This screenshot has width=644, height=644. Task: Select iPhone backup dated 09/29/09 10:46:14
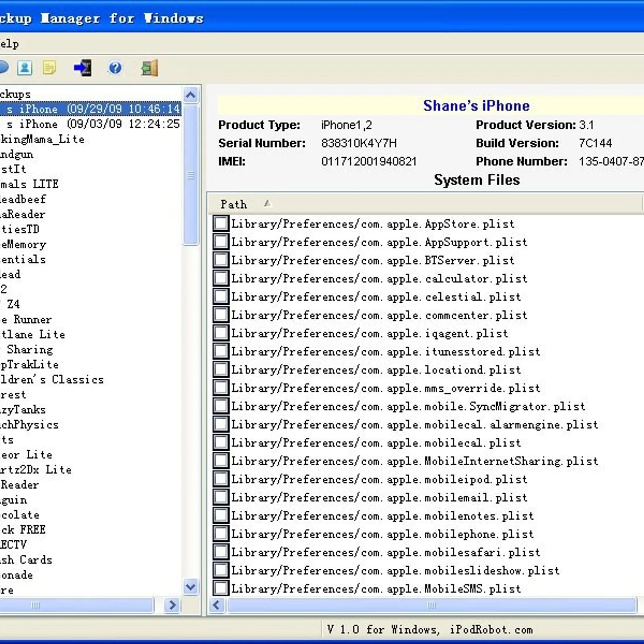91,109
